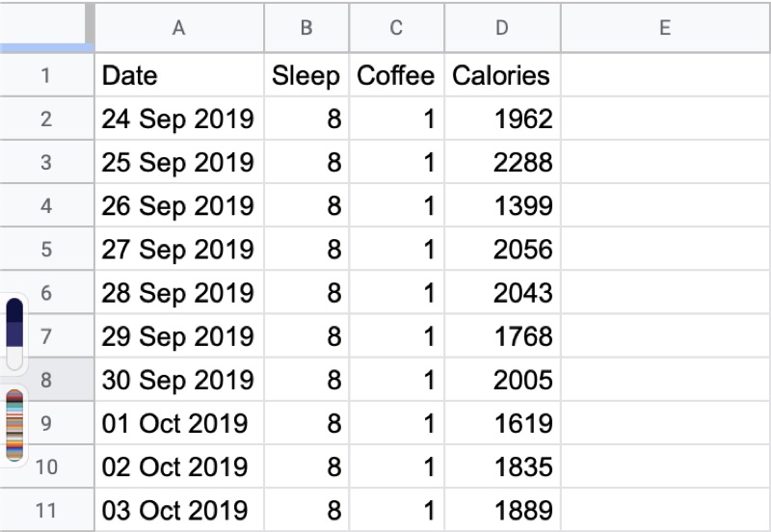Click the Date header cell
This screenshot has width=771, height=532.
click(x=179, y=75)
